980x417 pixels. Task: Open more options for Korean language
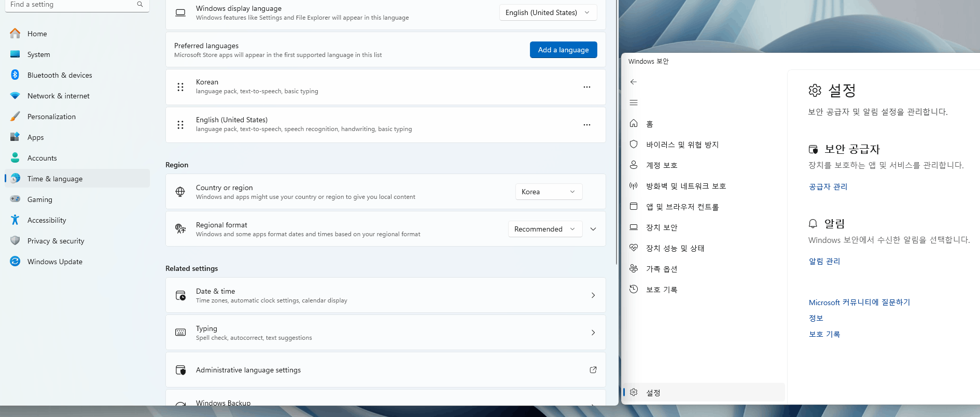click(587, 87)
